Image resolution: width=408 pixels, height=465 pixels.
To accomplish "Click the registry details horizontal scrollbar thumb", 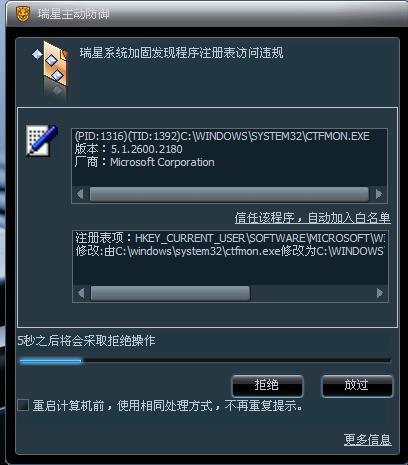I will click(170, 293).
